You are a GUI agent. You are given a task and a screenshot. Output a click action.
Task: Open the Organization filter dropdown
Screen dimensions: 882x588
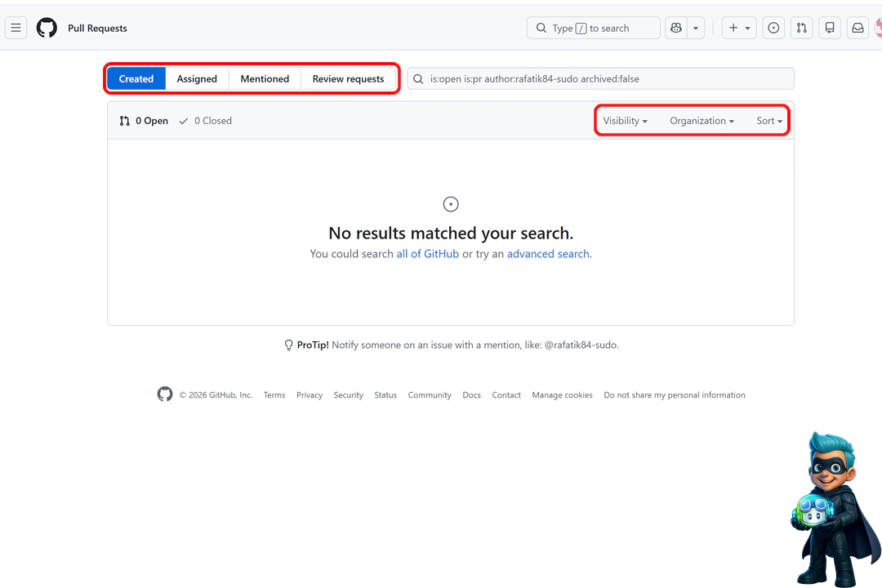701,120
